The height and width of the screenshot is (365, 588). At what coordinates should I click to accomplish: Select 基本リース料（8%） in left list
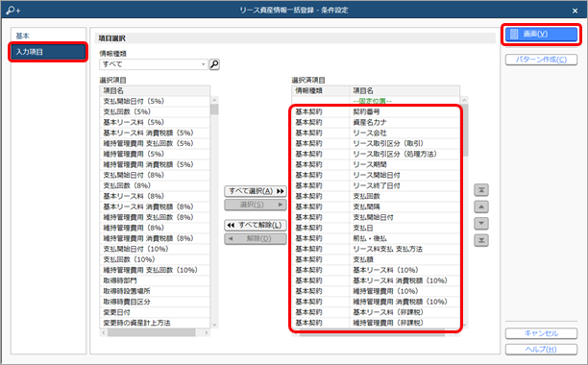(155, 196)
